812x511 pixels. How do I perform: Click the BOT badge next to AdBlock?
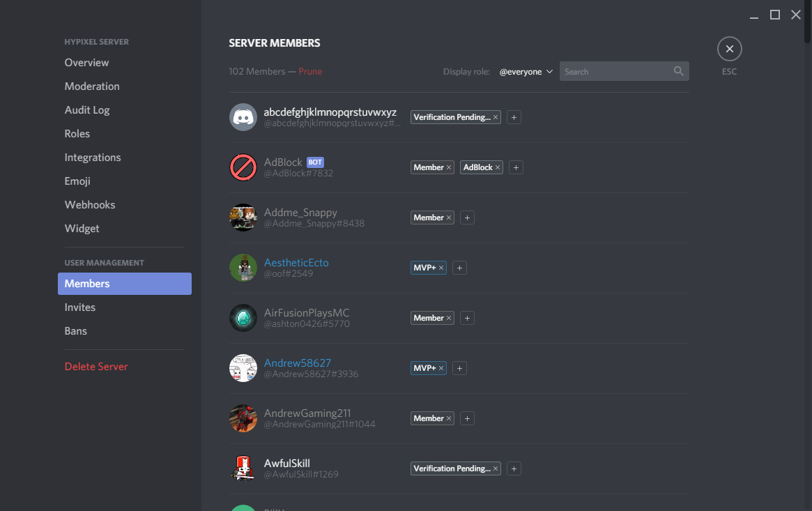315,162
